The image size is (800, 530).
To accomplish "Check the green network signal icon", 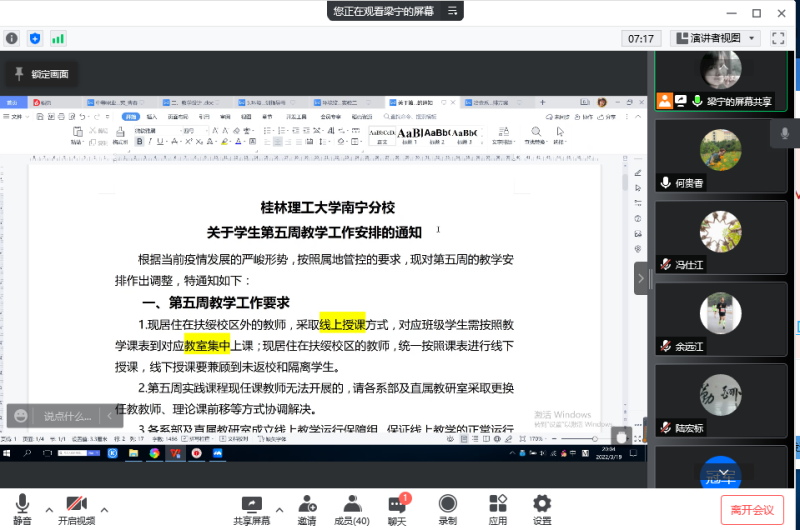I will click(x=58, y=38).
